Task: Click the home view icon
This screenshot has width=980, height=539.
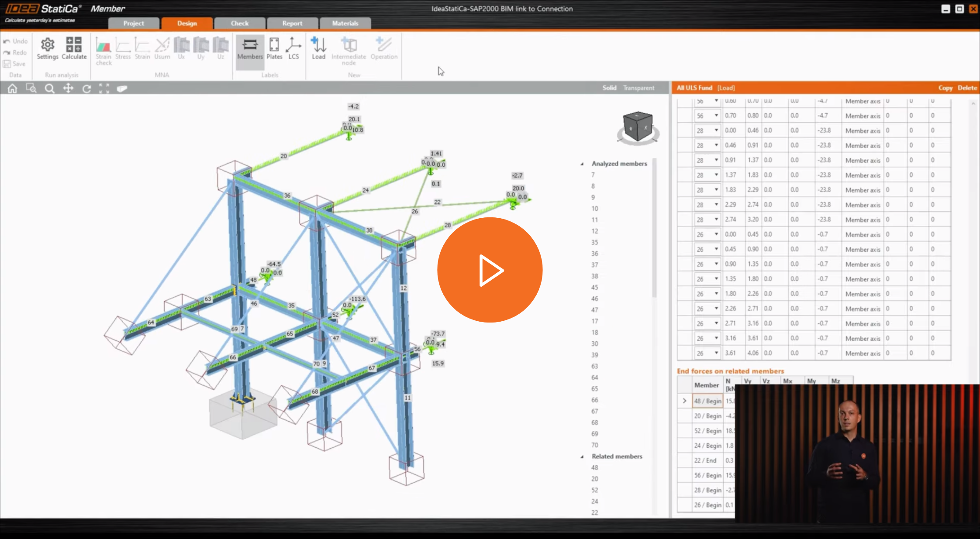Action: [x=12, y=89]
